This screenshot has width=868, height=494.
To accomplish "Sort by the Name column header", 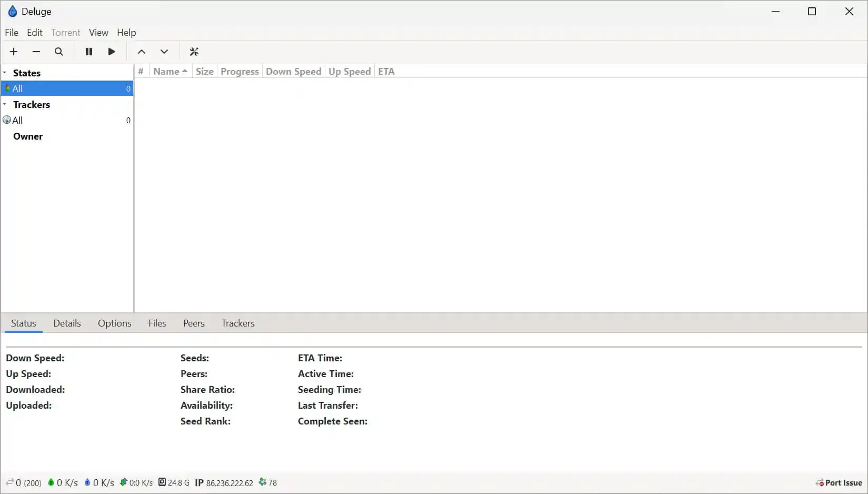I will click(171, 71).
